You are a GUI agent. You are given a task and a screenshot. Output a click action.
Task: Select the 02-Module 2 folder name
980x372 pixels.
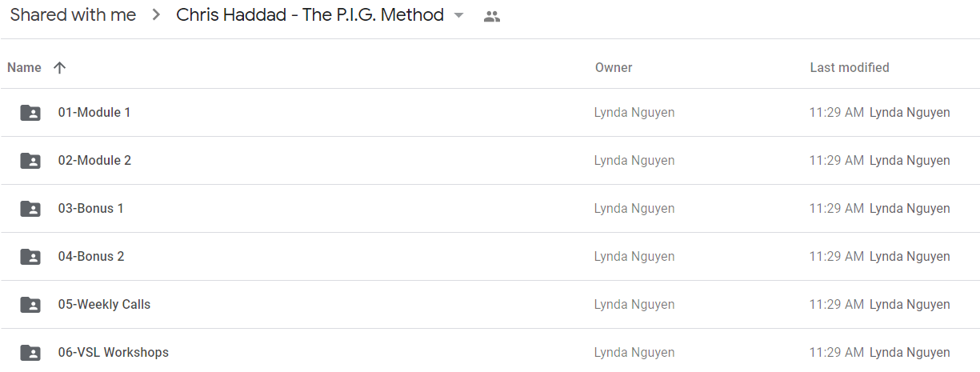(94, 161)
